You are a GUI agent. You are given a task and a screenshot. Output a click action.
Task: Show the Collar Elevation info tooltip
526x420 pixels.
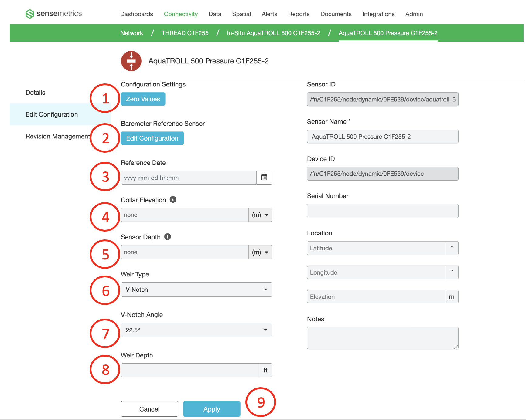173,199
